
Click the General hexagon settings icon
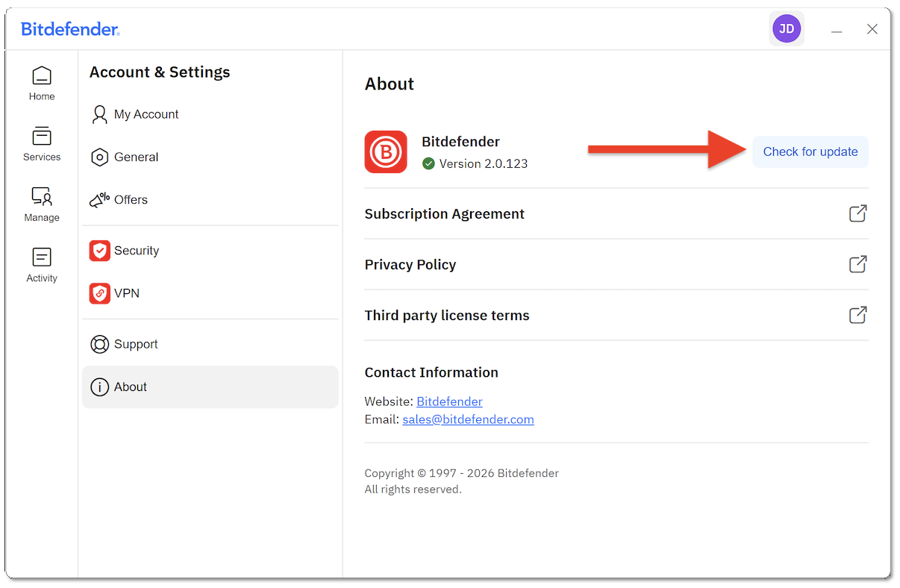(x=99, y=157)
